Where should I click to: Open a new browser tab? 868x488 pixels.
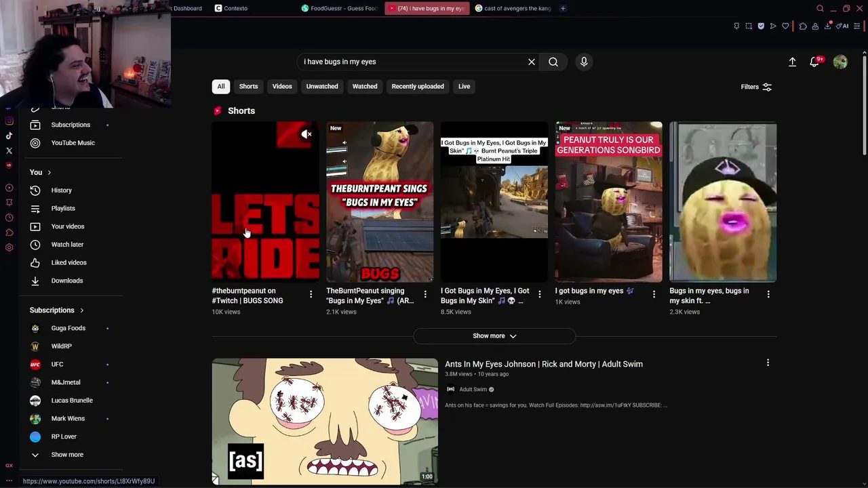coord(563,8)
